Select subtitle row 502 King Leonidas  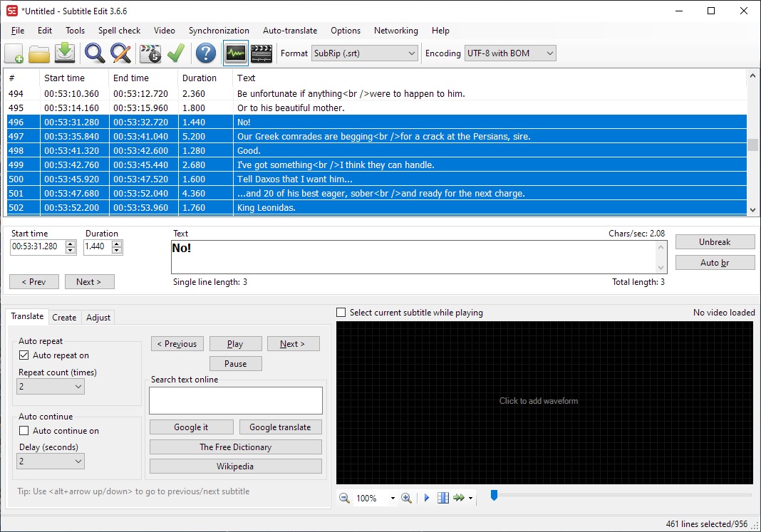point(377,207)
